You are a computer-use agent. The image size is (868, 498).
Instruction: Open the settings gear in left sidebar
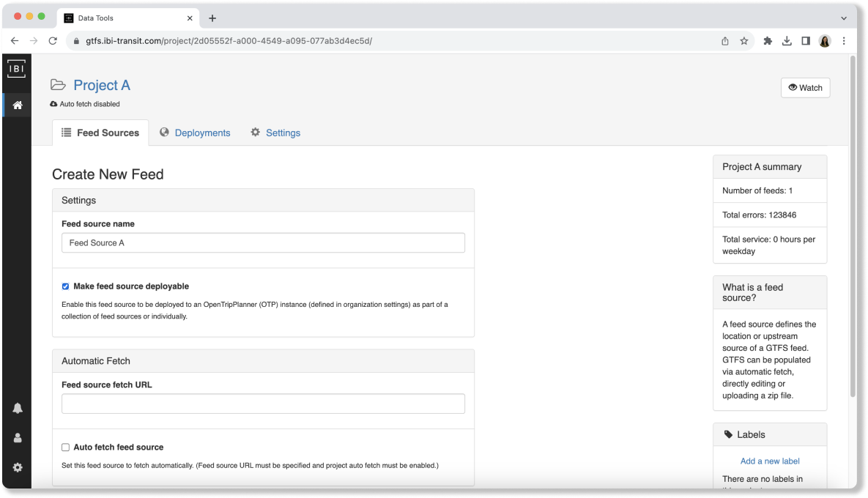(18, 467)
